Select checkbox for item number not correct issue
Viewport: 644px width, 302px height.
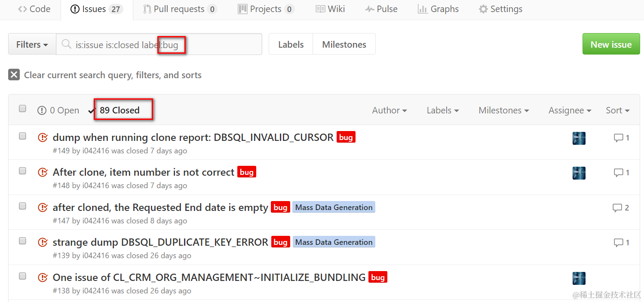click(22, 171)
